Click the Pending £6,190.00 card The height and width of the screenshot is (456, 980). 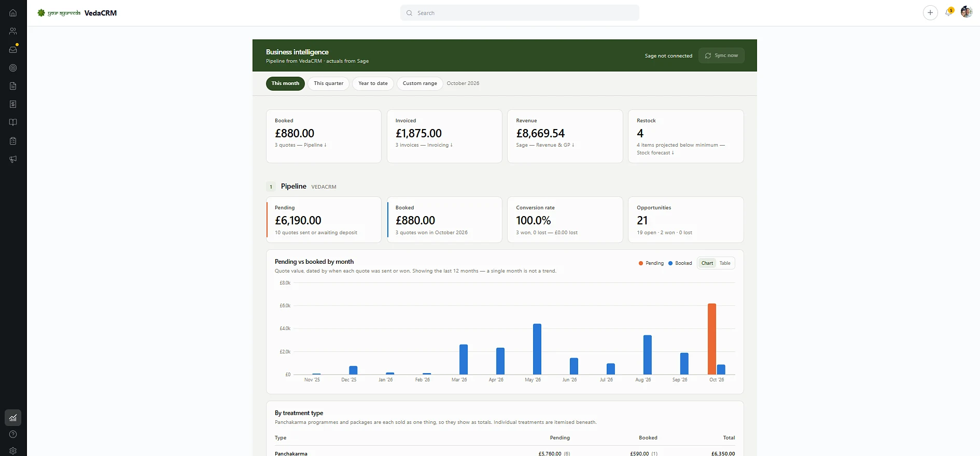pos(324,220)
